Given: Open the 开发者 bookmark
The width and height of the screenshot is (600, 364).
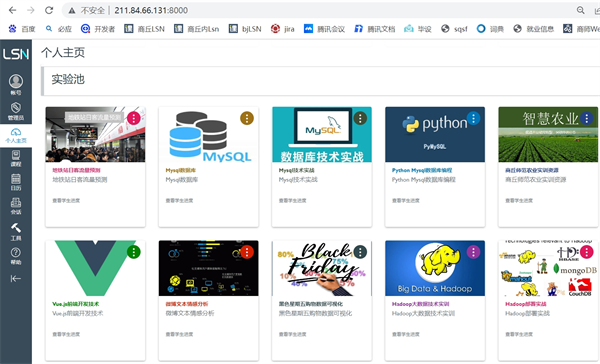Looking at the screenshot, I should tap(98, 29).
